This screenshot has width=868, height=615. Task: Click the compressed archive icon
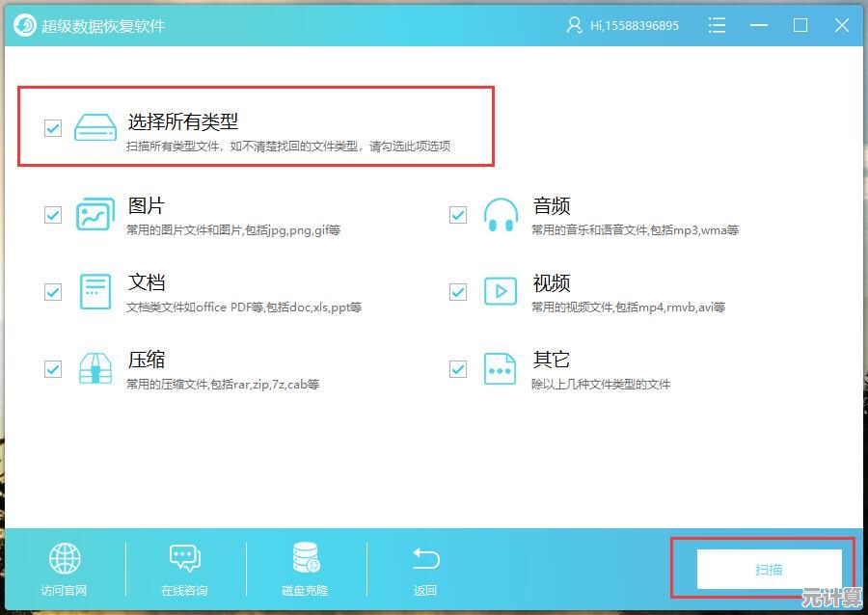click(x=95, y=368)
